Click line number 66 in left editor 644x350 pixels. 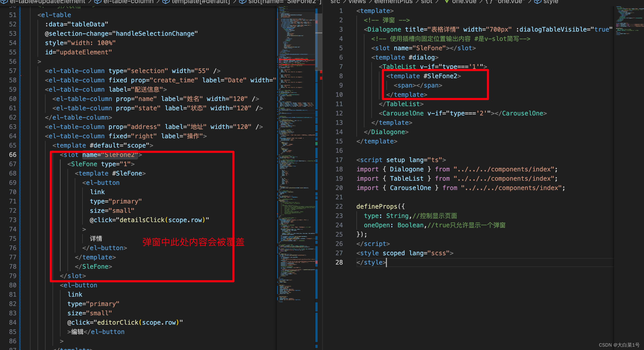point(13,155)
